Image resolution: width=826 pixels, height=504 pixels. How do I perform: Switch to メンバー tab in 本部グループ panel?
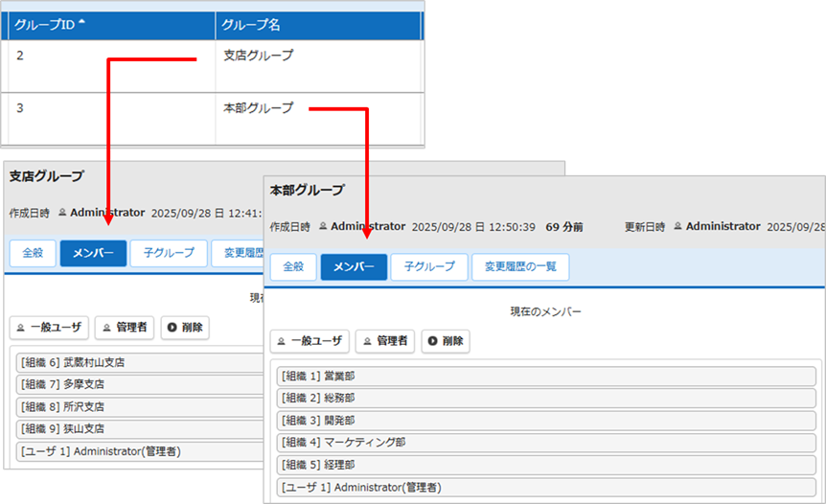354,267
